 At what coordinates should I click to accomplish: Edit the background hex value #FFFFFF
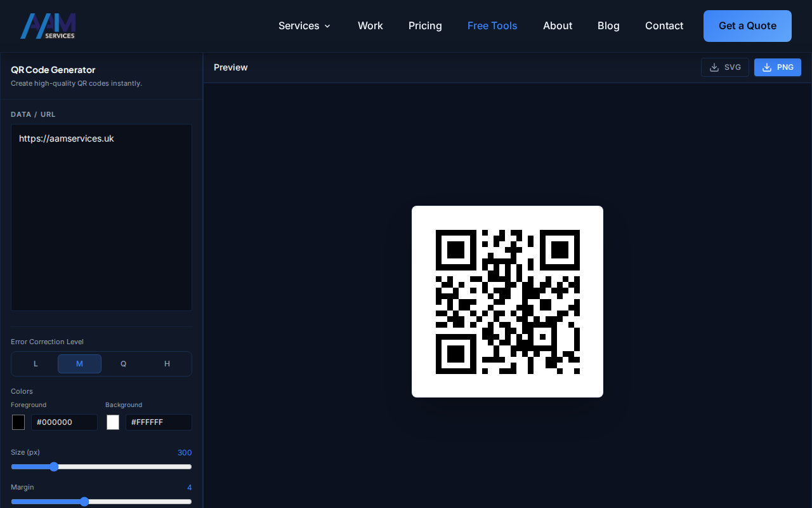coord(159,422)
